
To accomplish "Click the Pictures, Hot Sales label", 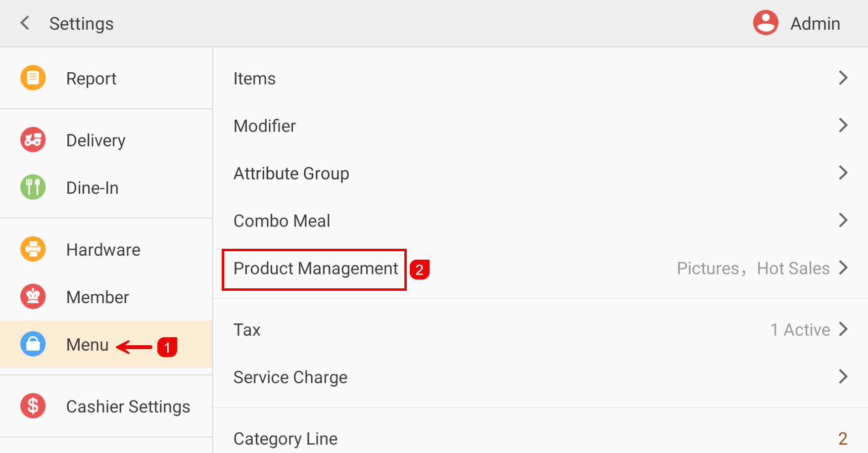I will pos(751,268).
